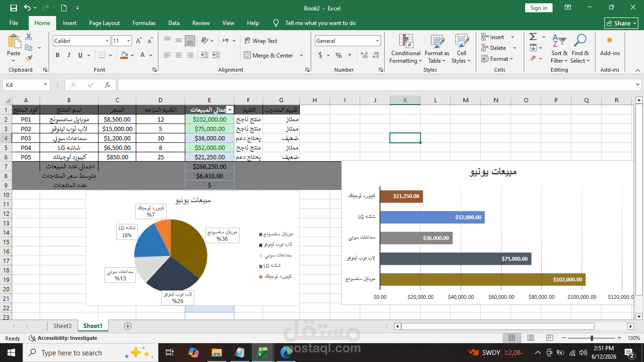Click the formula bar input field
Image resolution: width=644 pixels, height=362 pixels.
[376, 85]
